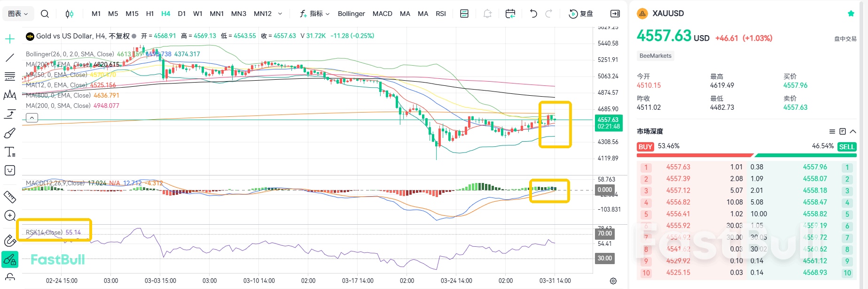Select the trend line drawing tool

9,58
